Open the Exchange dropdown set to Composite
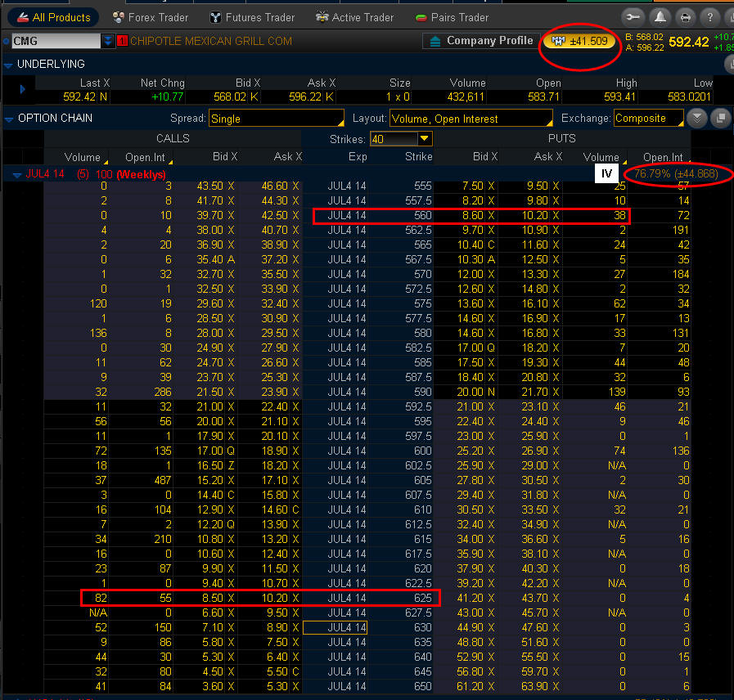 click(649, 119)
